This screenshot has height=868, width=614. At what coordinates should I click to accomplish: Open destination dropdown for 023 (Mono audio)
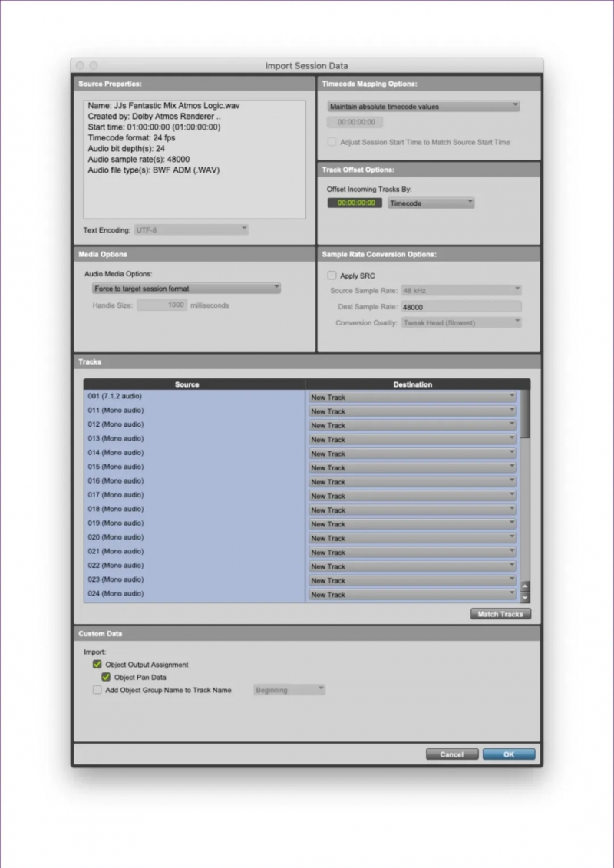click(412, 581)
